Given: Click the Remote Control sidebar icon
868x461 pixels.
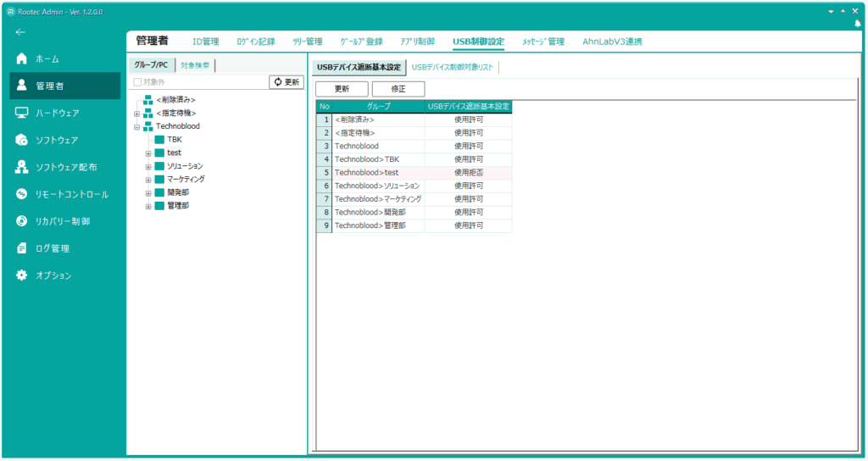Looking at the screenshot, I should pos(22,194).
